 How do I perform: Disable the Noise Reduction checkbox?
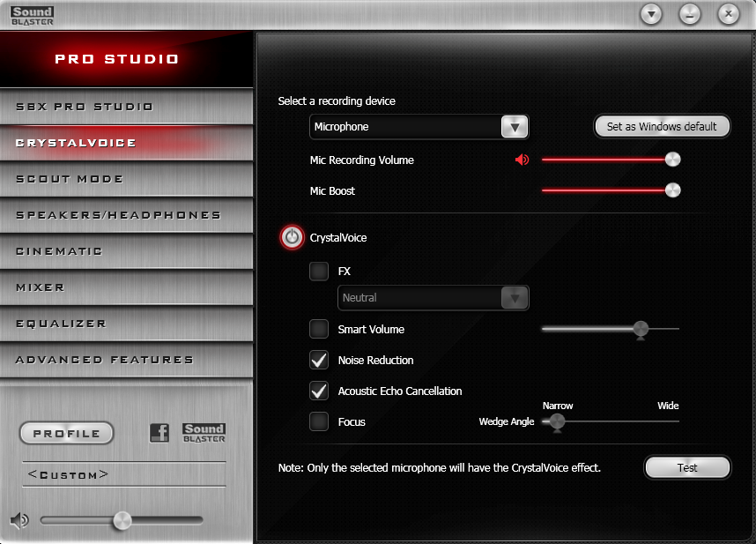(319, 360)
